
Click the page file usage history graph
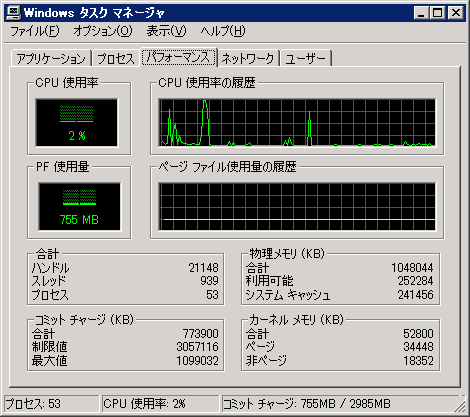297,206
